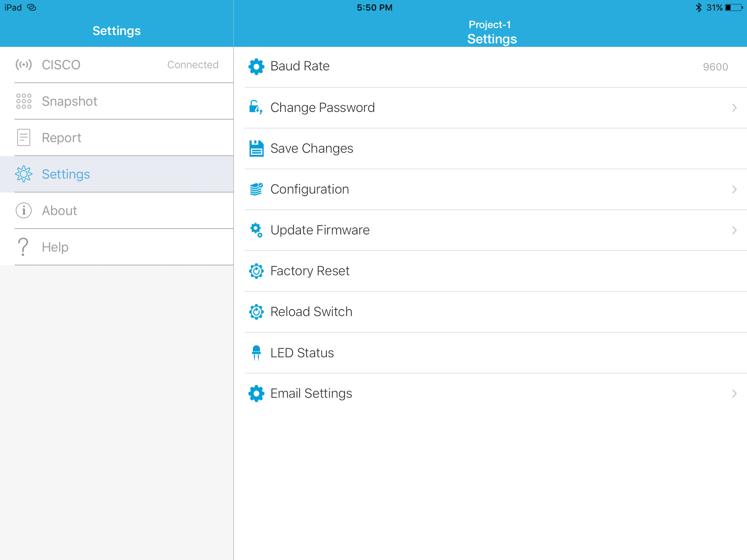Click the Change Password lock icon
Viewport: 747px width, 560px height.
256,107
